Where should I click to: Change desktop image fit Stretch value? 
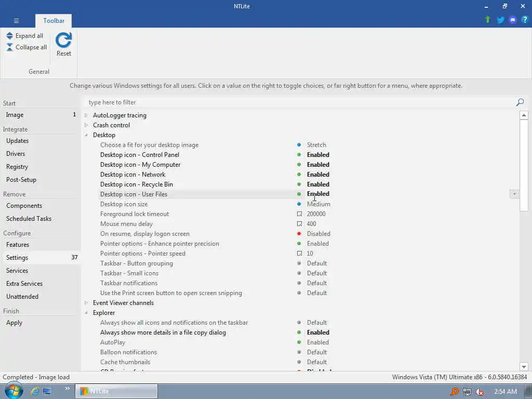point(316,145)
